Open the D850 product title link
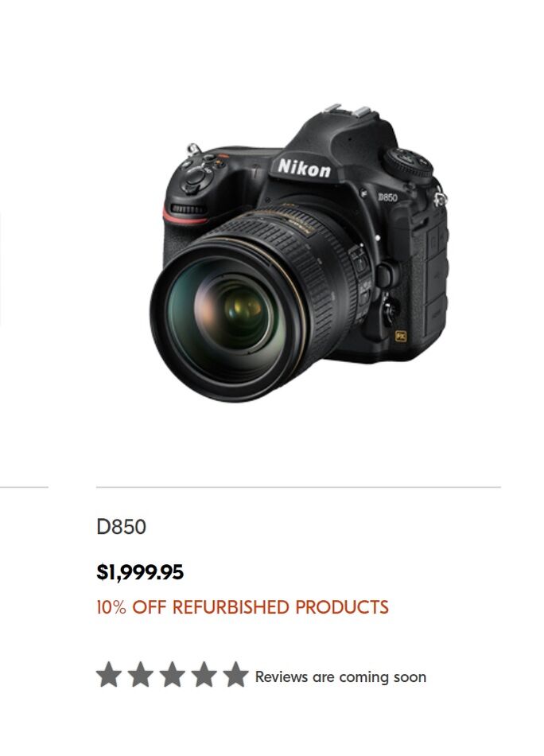 tap(121, 527)
